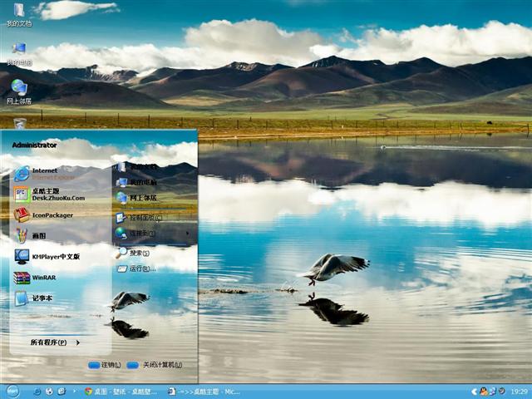Open 画图 (Paint) from Start menu

pyautogui.click(x=30, y=236)
